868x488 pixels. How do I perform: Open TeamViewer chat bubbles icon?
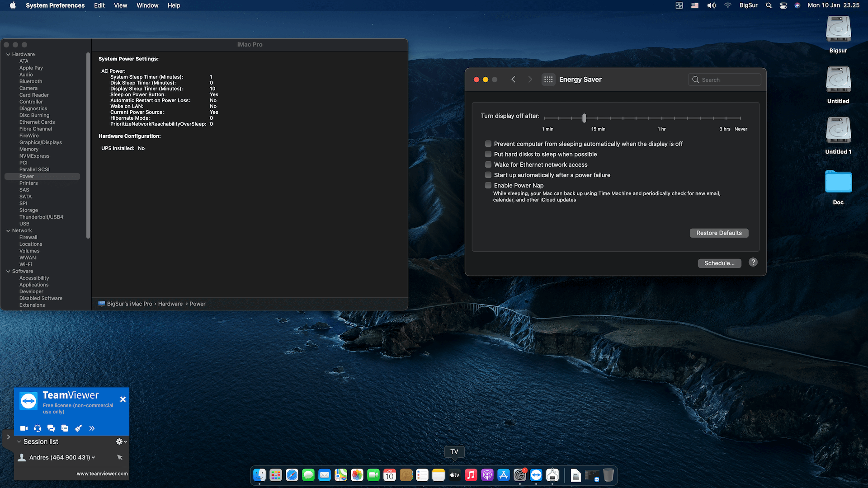[x=51, y=428]
